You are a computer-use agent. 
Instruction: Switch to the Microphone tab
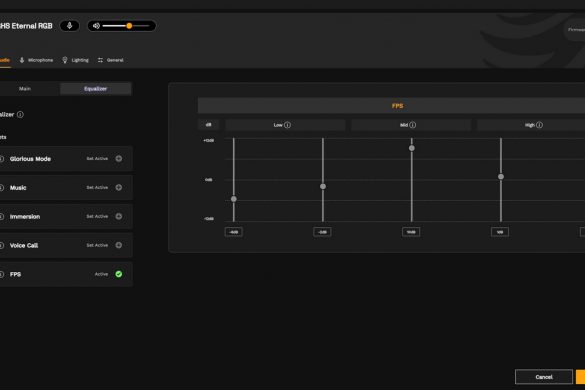click(36, 60)
